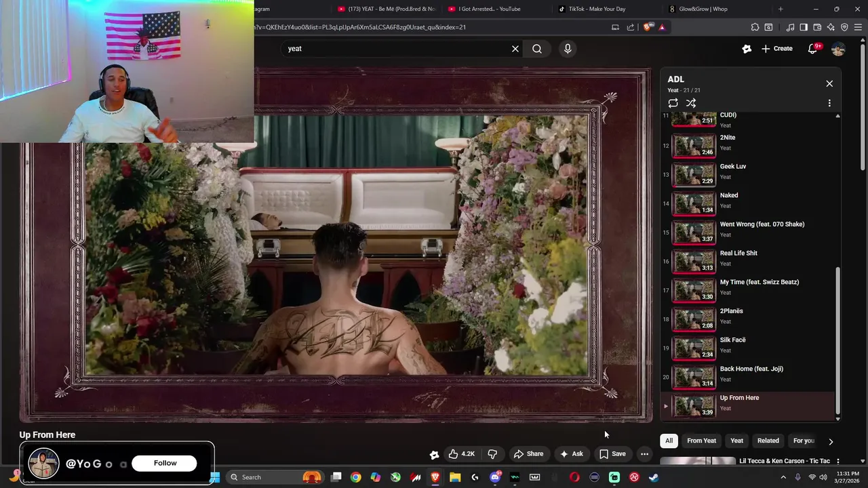Clear the YouTube search box text
Screen dimensions: 868x488
tap(515, 49)
